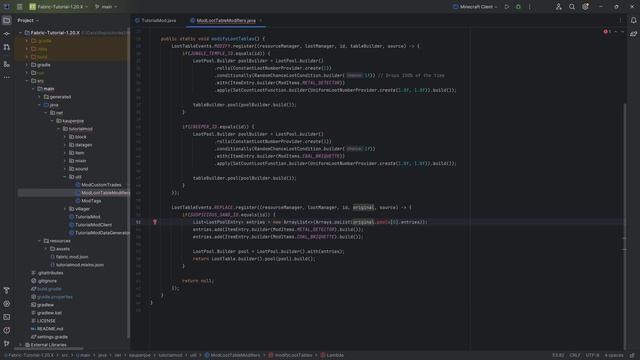Click the Debug bug icon in toolbar

point(518,7)
